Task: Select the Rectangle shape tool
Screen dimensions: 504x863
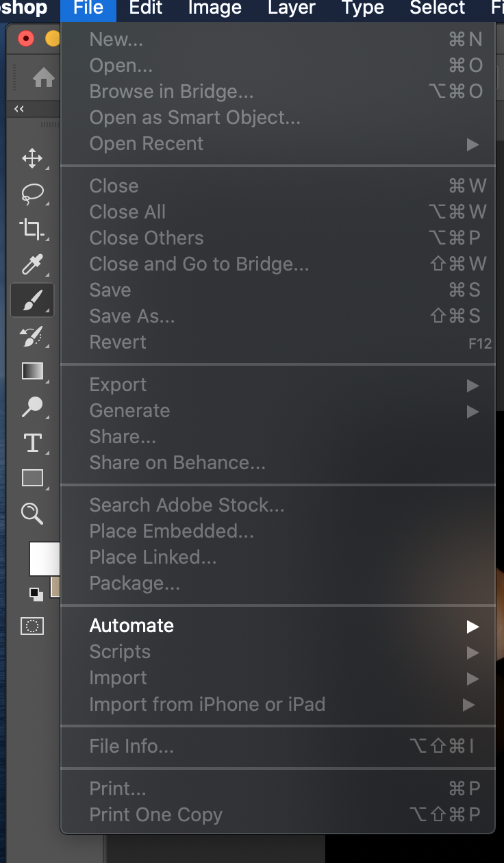Action: [32, 478]
